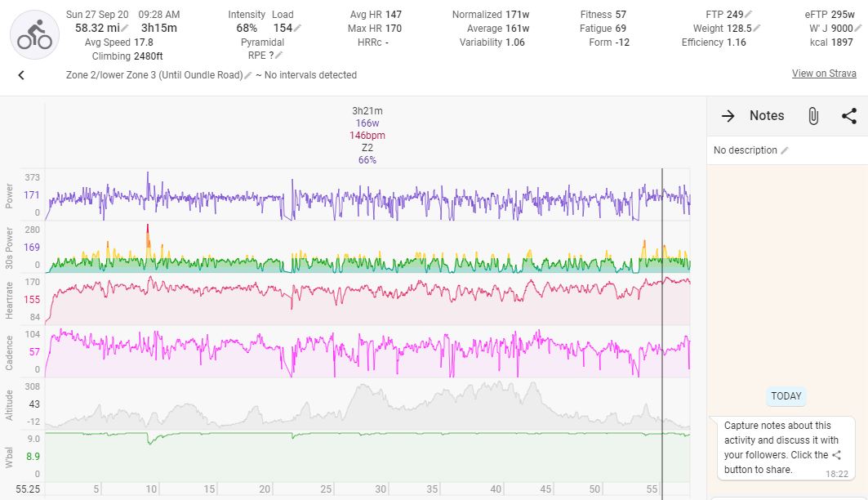The width and height of the screenshot is (868, 500).
Task: Click the 3h21m selection duration above the chart
Action: pos(367,111)
